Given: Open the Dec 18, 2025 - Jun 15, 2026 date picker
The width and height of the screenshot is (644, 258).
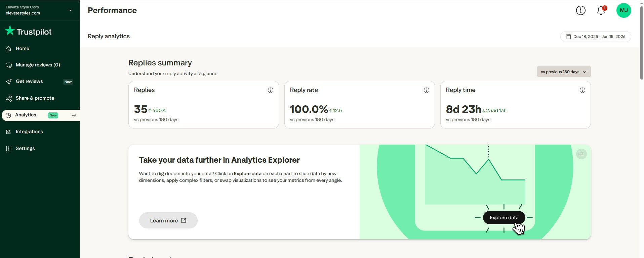Looking at the screenshot, I should pyautogui.click(x=595, y=37).
